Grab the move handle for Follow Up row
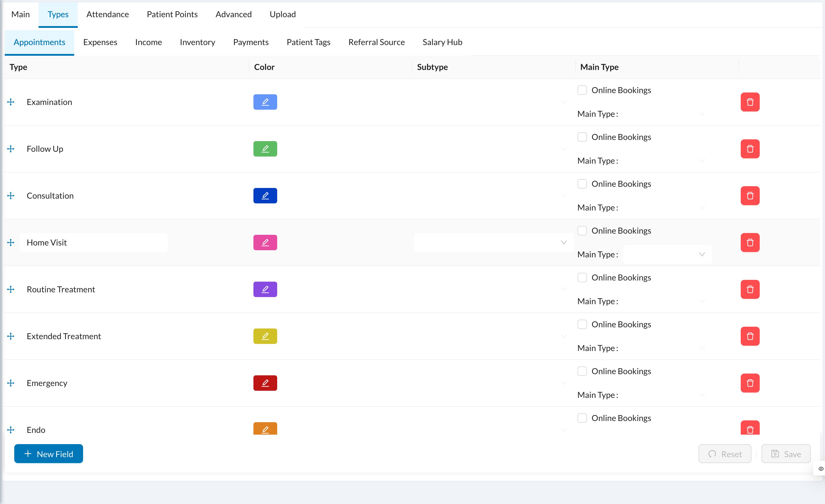The width and height of the screenshot is (825, 504). [x=11, y=149]
